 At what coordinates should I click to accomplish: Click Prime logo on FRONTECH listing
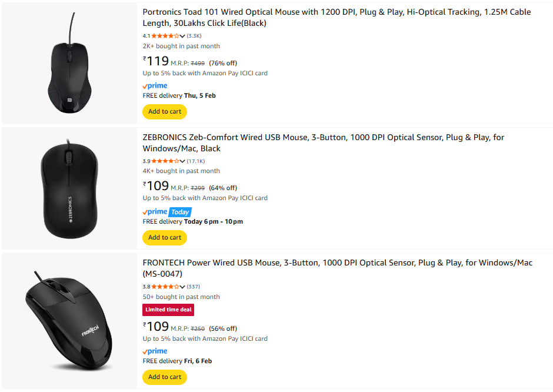click(x=155, y=351)
